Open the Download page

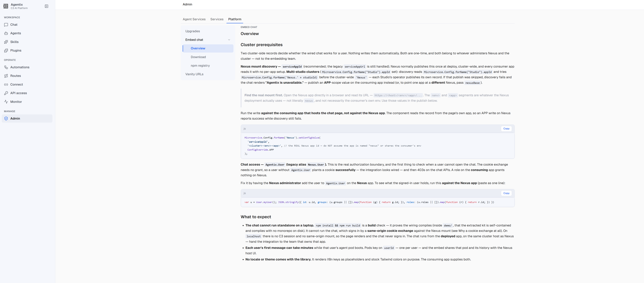[x=208, y=57]
